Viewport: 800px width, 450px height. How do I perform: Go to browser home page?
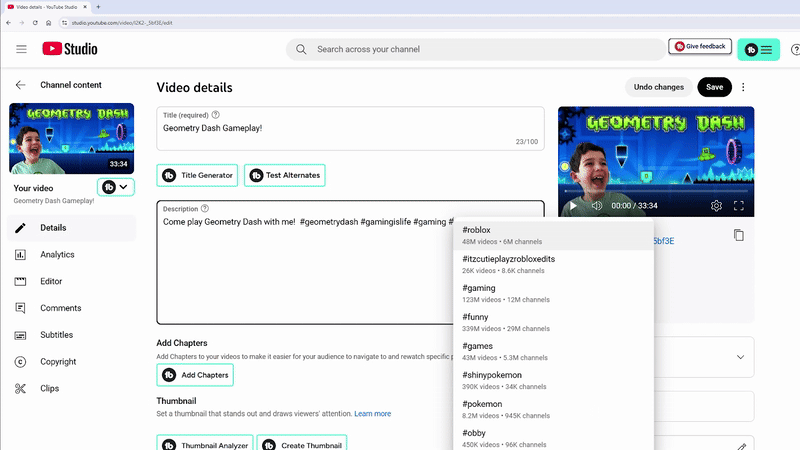pos(48,22)
